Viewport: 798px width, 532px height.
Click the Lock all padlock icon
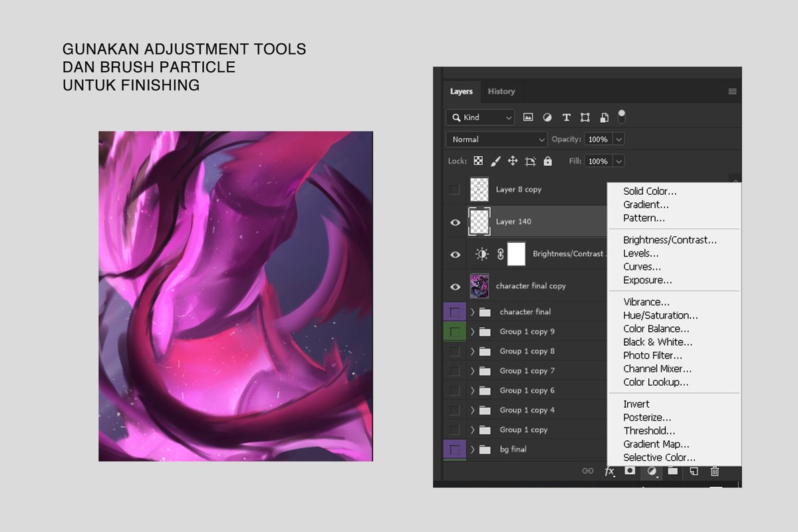click(x=547, y=161)
